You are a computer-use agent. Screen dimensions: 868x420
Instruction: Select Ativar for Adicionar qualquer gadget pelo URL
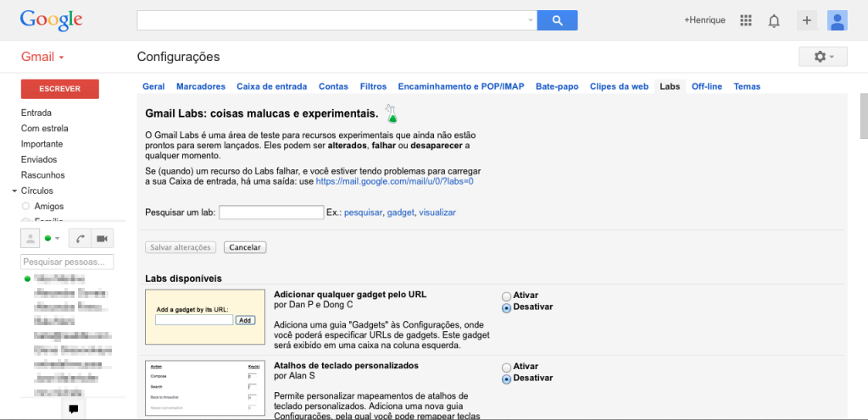(506, 296)
